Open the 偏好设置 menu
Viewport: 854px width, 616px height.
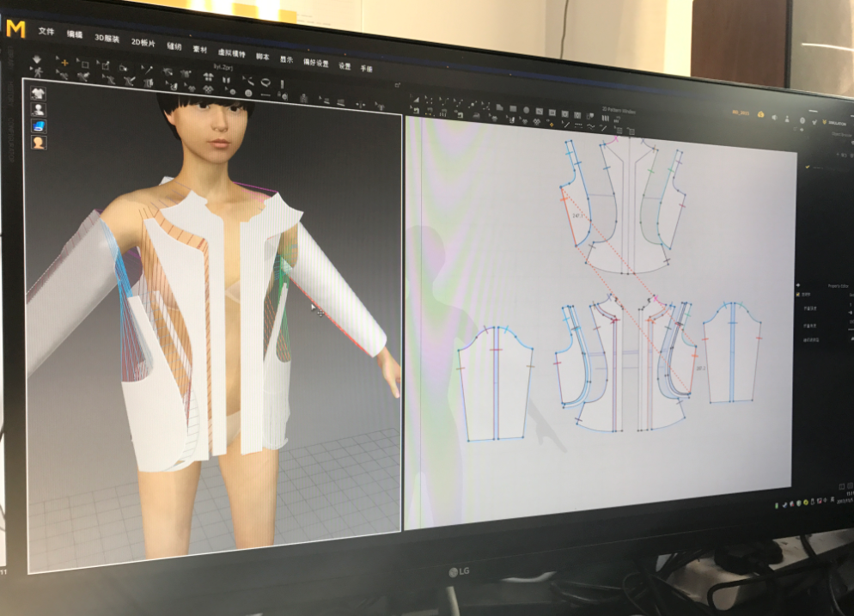coord(316,63)
